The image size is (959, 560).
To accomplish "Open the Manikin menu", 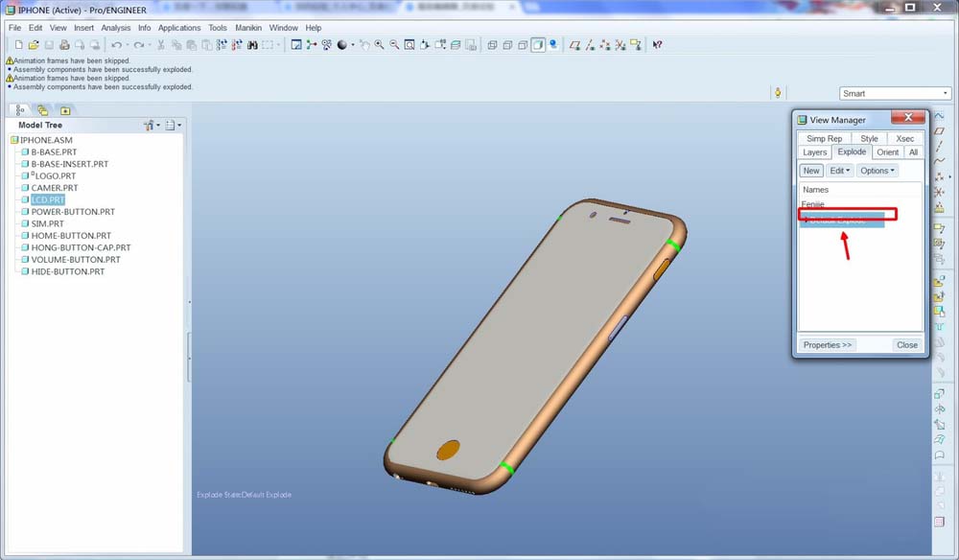I will click(x=248, y=28).
